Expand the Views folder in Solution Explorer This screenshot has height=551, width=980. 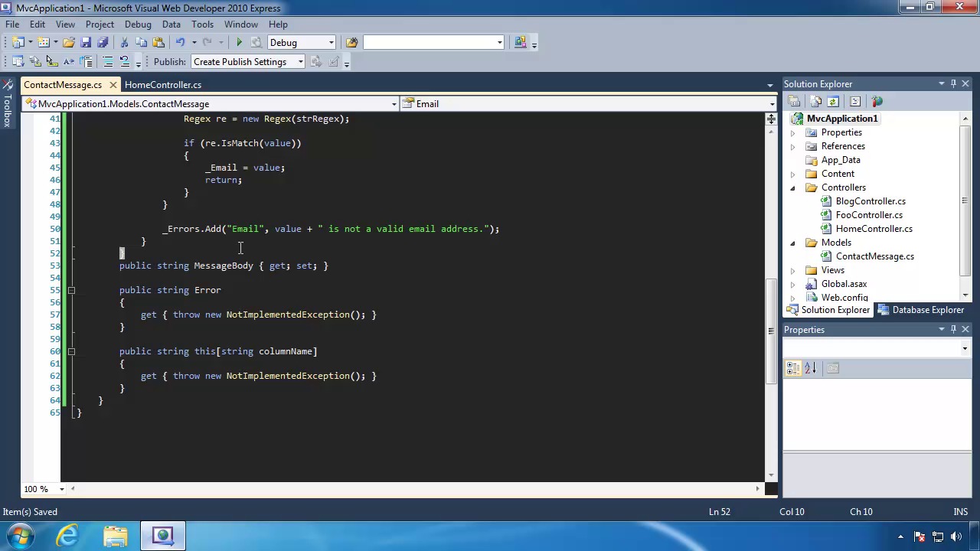click(x=792, y=270)
